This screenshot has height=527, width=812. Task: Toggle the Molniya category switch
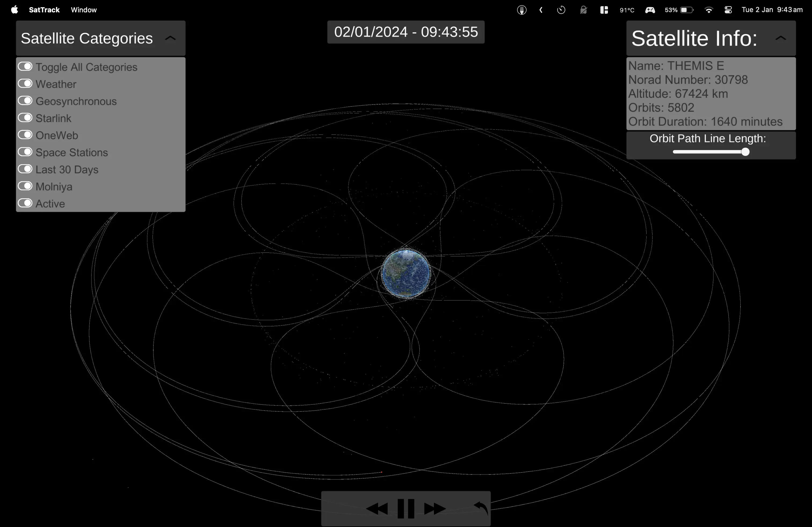coord(25,186)
